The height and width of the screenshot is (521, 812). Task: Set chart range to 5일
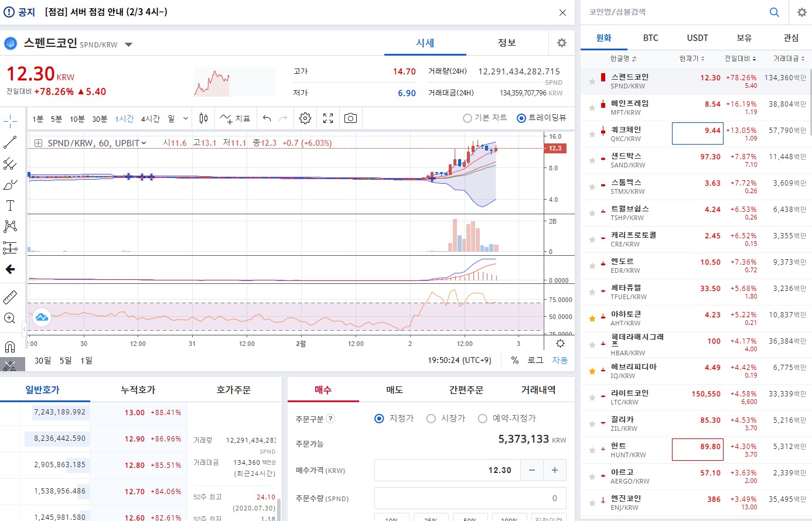pyautogui.click(x=65, y=361)
